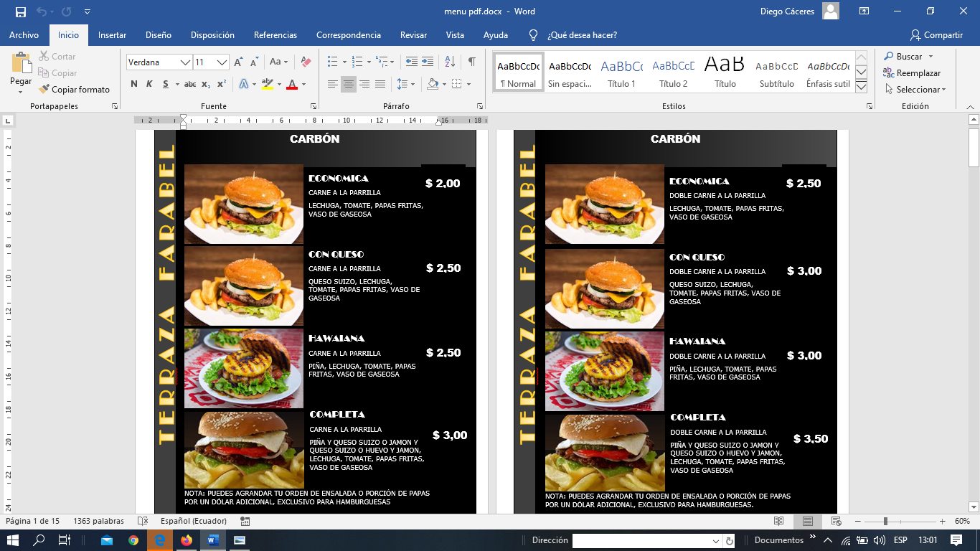The height and width of the screenshot is (551, 980).
Task: Switch to the Disposición tab
Action: 212,35
